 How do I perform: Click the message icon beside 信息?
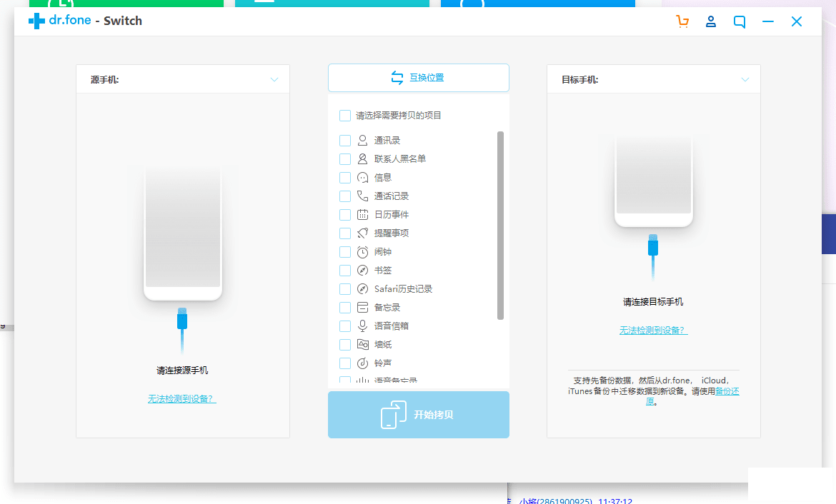362,178
